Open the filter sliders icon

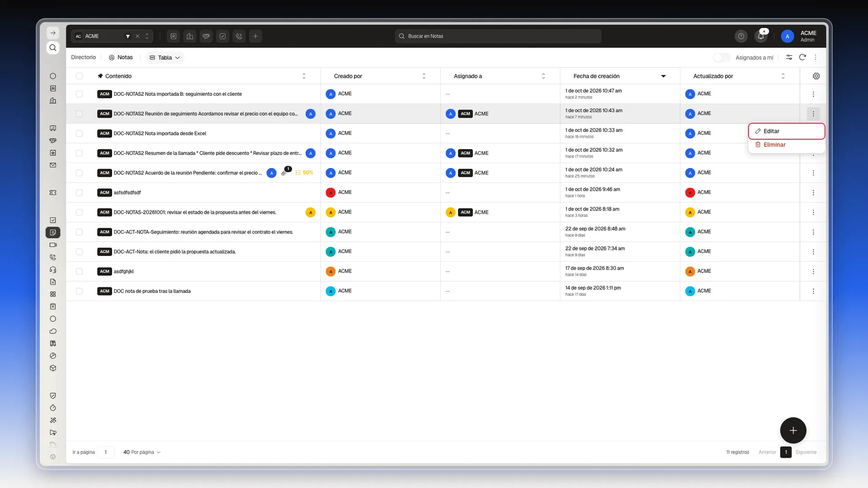(789, 57)
